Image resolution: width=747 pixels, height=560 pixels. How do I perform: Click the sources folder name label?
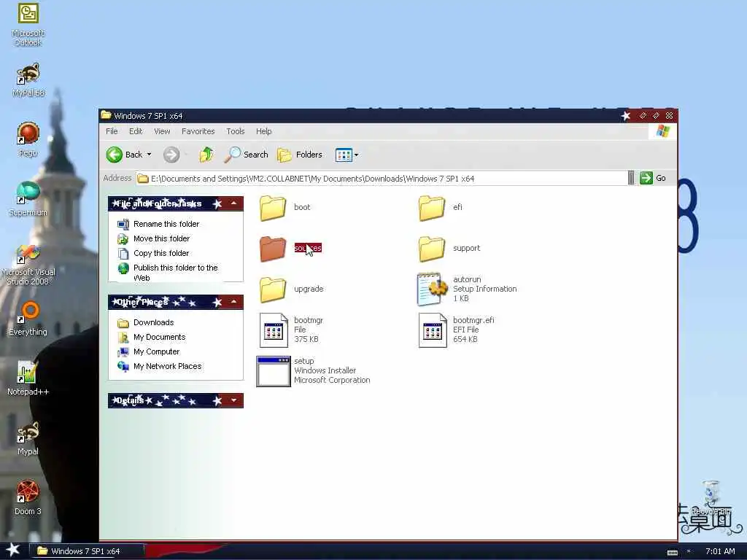[308, 248]
